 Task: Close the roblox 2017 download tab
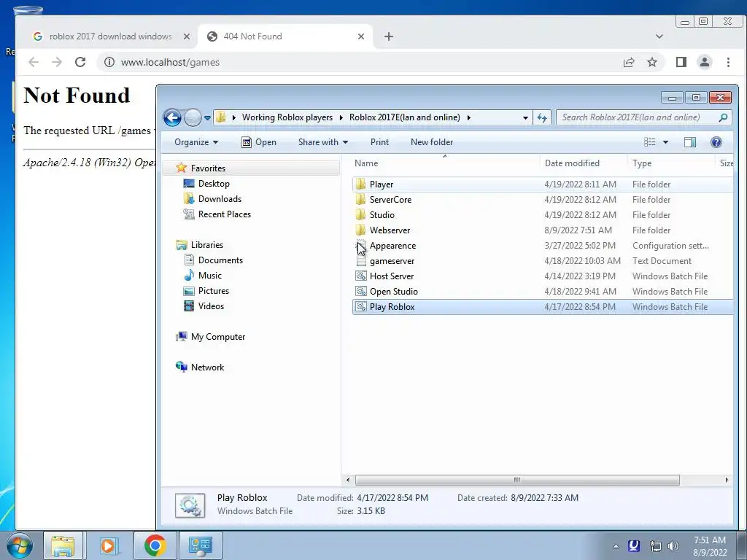tap(187, 36)
